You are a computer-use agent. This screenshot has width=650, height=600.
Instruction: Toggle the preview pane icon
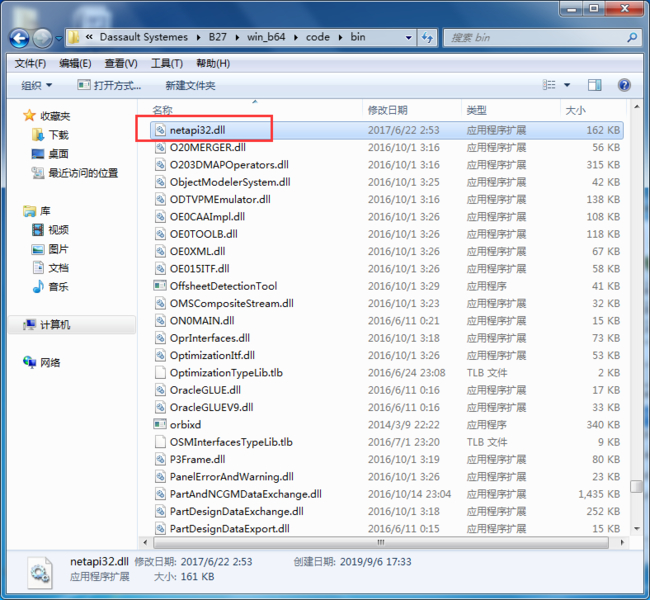[594, 85]
